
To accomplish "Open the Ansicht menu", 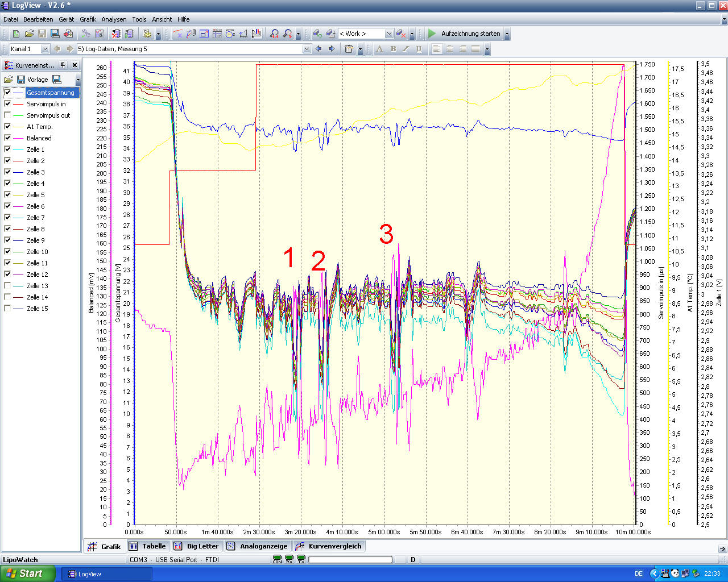I will coord(162,19).
